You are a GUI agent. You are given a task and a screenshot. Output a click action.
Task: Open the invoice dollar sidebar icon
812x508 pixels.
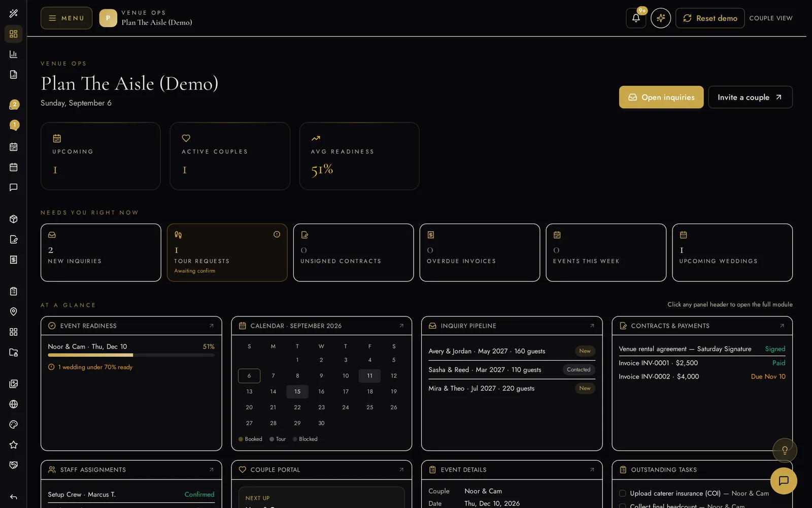[14, 260]
